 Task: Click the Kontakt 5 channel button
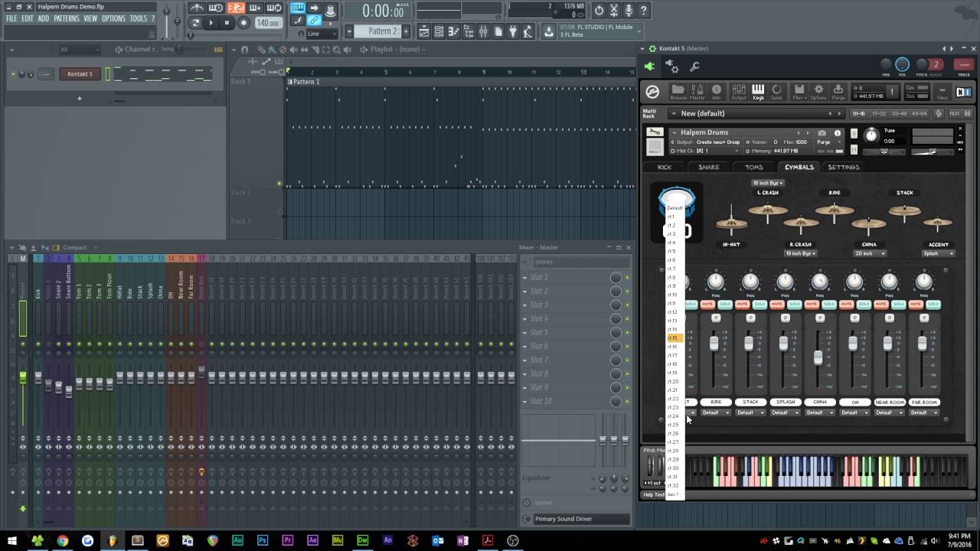point(80,74)
